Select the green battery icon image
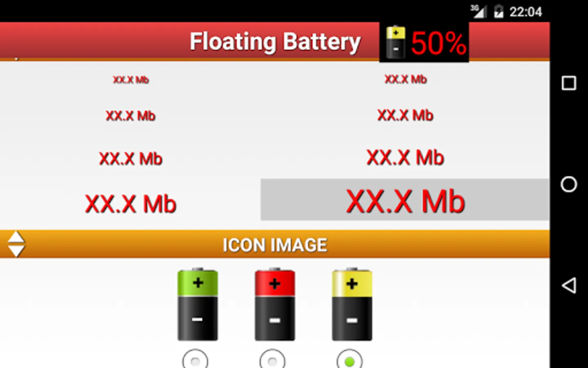The image size is (588, 368). pos(198,304)
